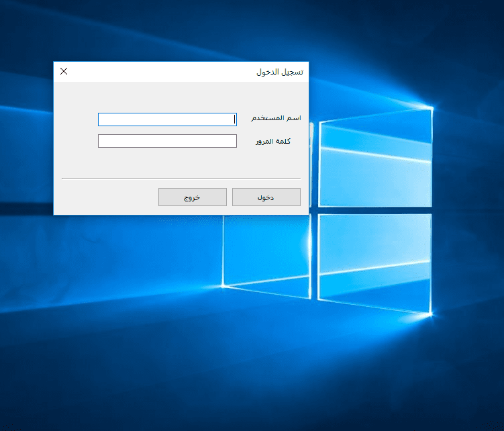Click the اسم المستخدم label text
The width and height of the screenshot is (504, 431).
pyautogui.click(x=276, y=118)
